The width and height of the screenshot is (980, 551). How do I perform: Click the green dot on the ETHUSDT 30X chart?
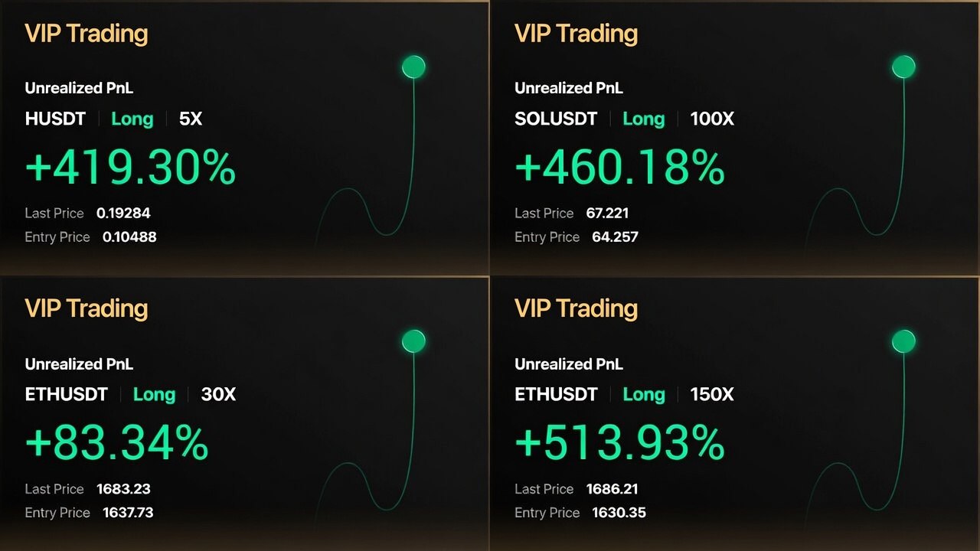[413, 341]
